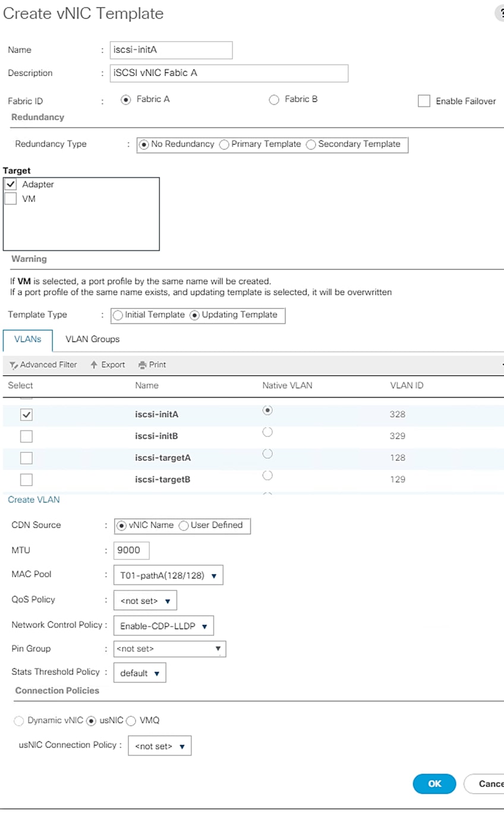Click the Print icon in VLAN toolbar
504x815 pixels.
[x=142, y=365]
